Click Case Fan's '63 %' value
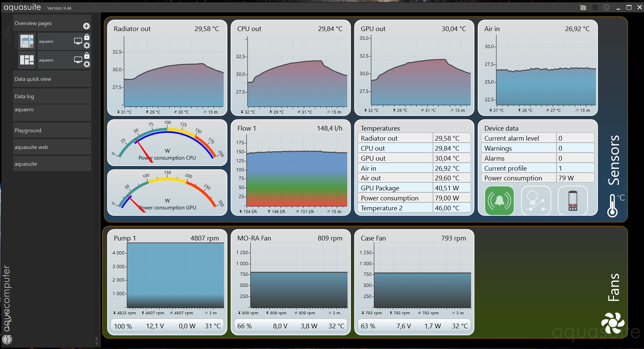The image size is (644, 349). 368,326
